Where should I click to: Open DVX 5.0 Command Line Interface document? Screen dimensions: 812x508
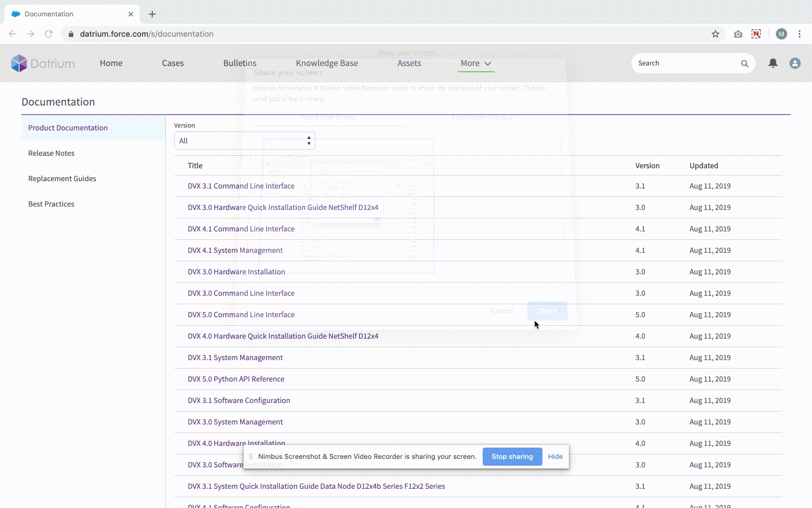[241, 314]
